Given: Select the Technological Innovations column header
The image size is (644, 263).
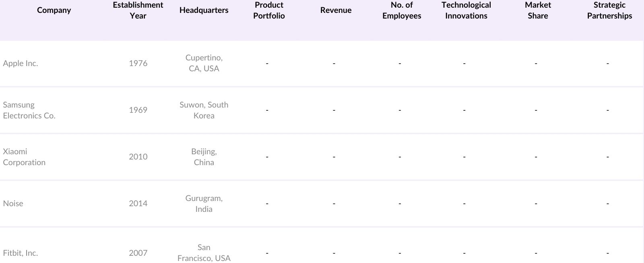Looking at the screenshot, I should (466, 10).
